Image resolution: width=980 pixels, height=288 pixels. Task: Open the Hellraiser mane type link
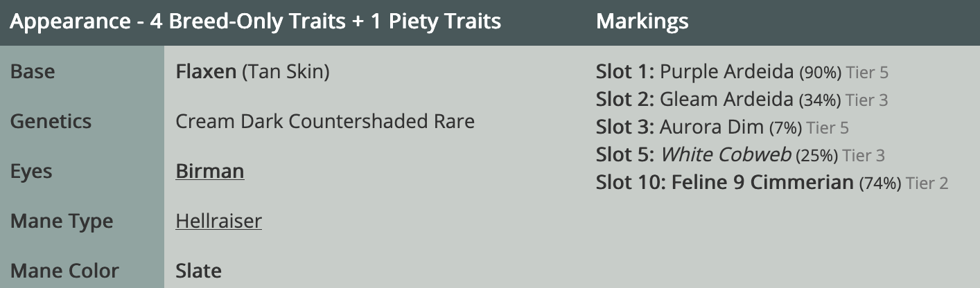coord(218,221)
